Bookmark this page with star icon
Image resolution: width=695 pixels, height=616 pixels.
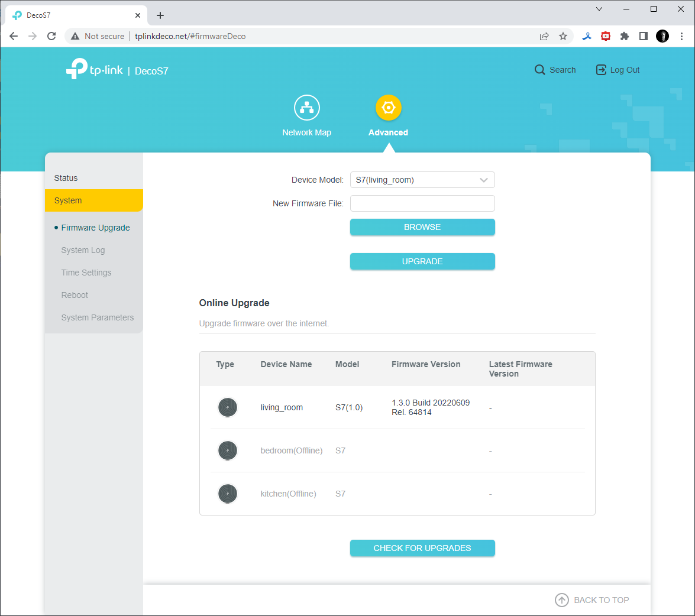pos(563,36)
